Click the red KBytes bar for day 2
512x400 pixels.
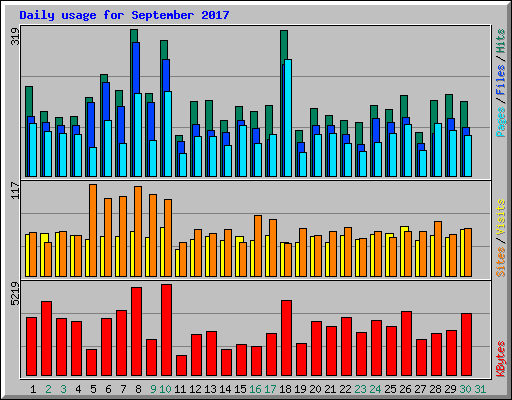click(x=46, y=338)
